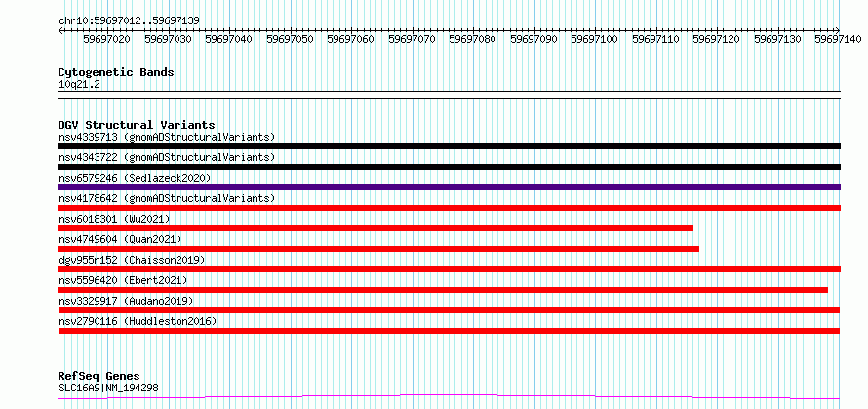
Task: Select the 10q21.2 cytogenetic band label
Action: pyautogui.click(x=79, y=85)
